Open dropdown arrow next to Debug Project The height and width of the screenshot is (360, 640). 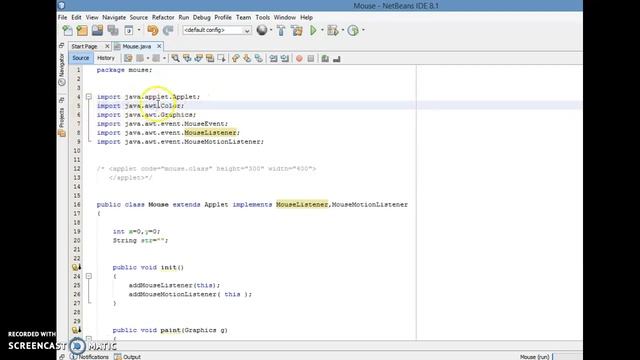click(342, 30)
